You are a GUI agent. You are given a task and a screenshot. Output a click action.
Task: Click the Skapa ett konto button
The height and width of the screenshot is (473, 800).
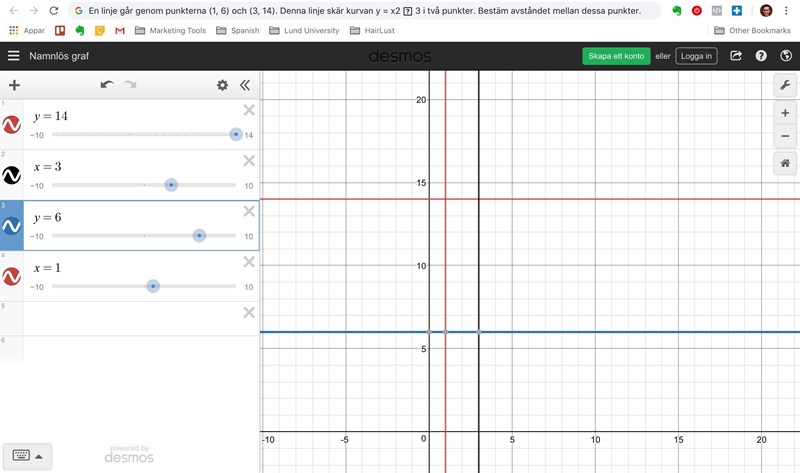pos(616,56)
